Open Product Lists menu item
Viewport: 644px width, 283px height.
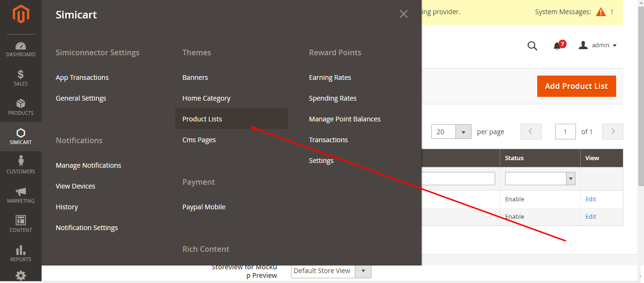232,119
